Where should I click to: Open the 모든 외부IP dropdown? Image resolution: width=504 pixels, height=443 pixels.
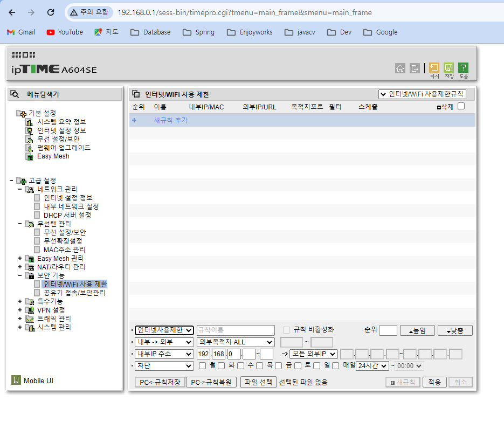click(x=314, y=354)
